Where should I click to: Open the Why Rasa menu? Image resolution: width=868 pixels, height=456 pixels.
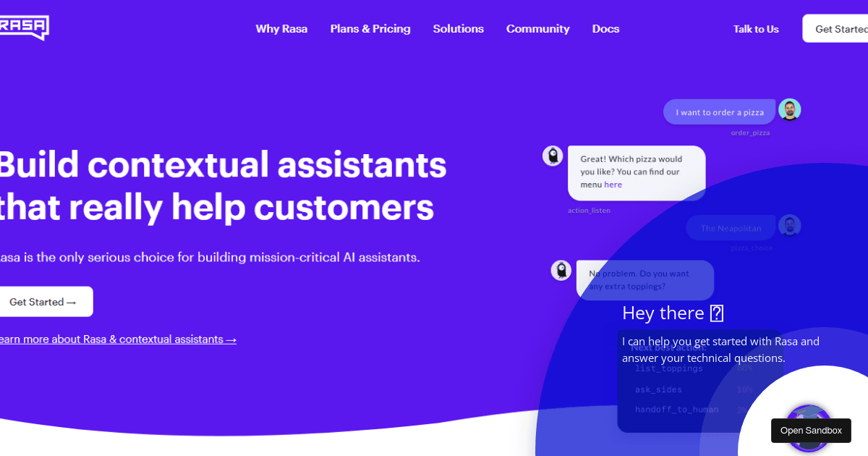281,29
